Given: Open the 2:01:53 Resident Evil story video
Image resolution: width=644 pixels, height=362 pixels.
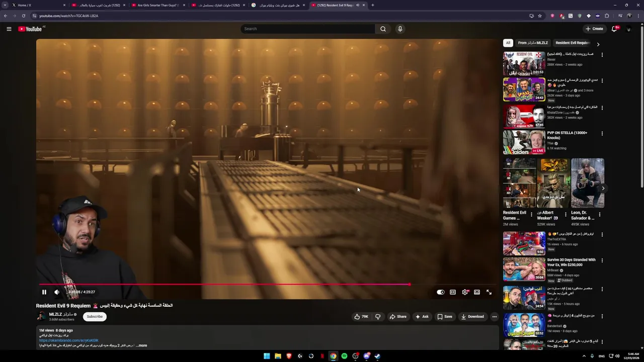Looking at the screenshot, I should tap(524, 63).
